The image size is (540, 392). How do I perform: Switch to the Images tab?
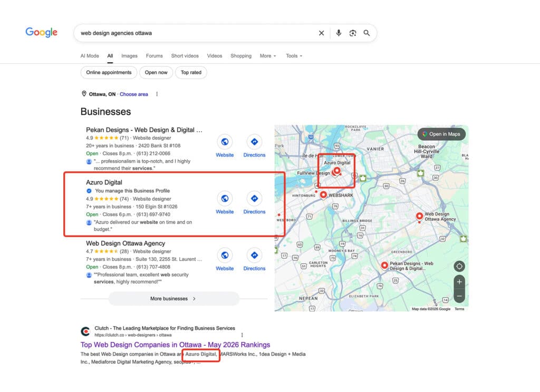point(129,56)
